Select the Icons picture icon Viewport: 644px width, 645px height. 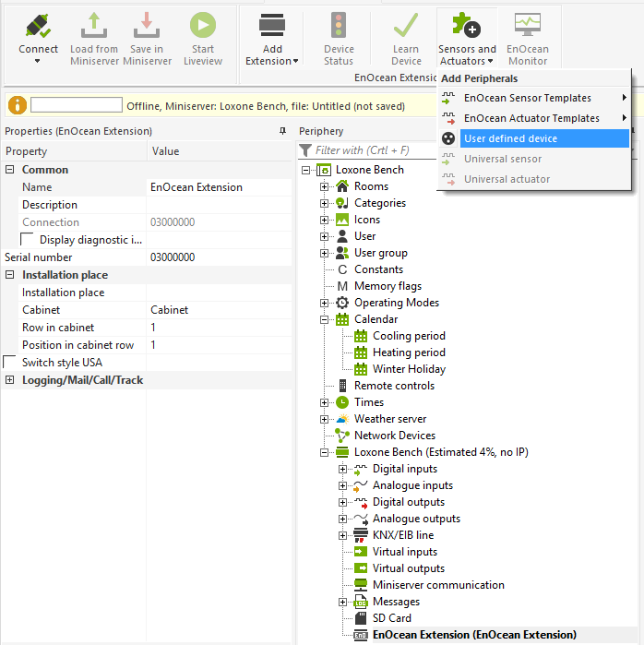coord(342,220)
